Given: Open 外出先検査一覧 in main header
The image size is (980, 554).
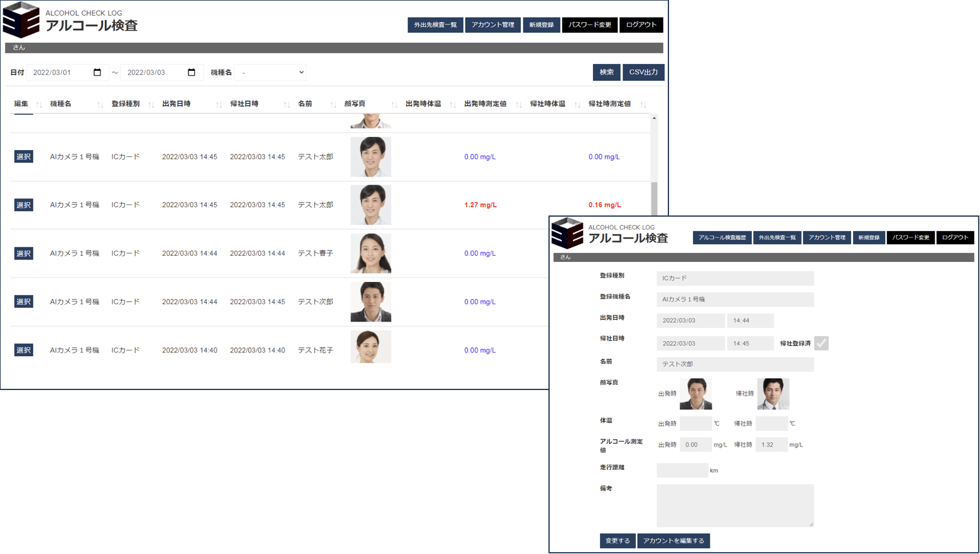Looking at the screenshot, I should [435, 25].
